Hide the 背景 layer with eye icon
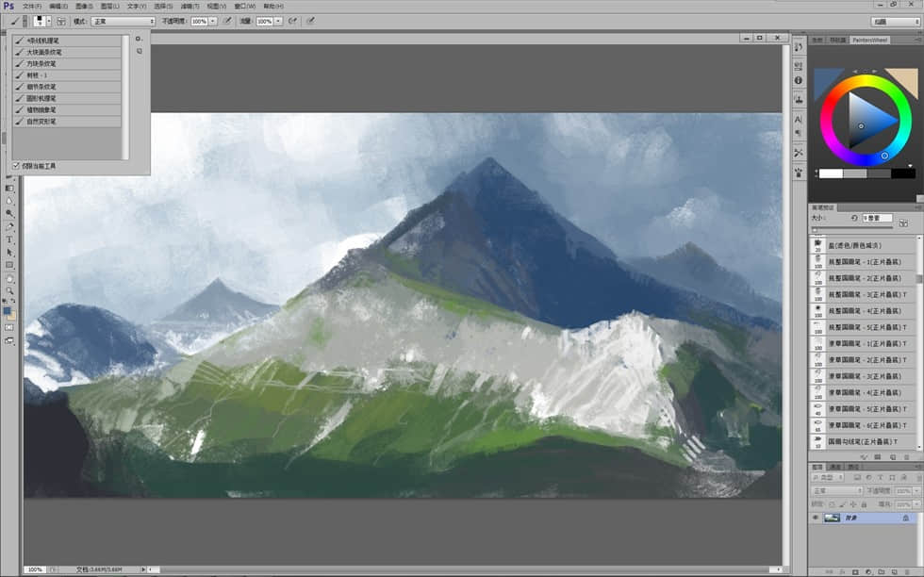The image size is (924, 577). coord(816,518)
